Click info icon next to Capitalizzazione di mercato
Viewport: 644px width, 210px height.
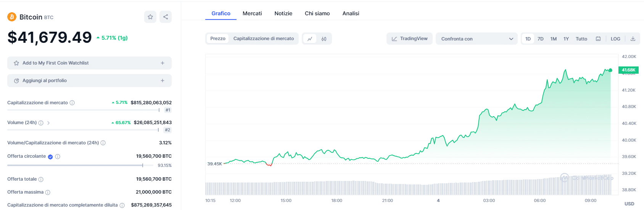(x=72, y=103)
